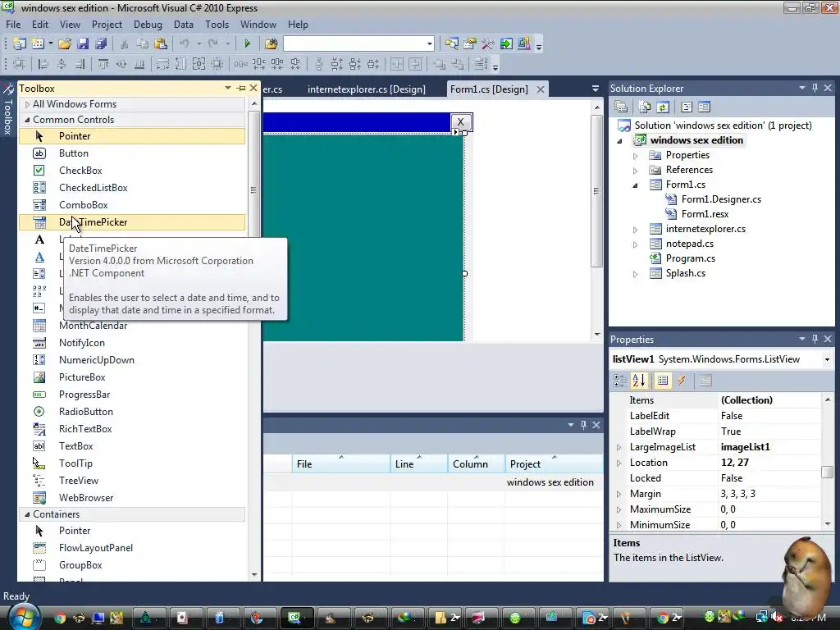Screen dimensions: 840x630
Task: Select NumericUpDown control in Toolbox
Action: pos(132,360)
